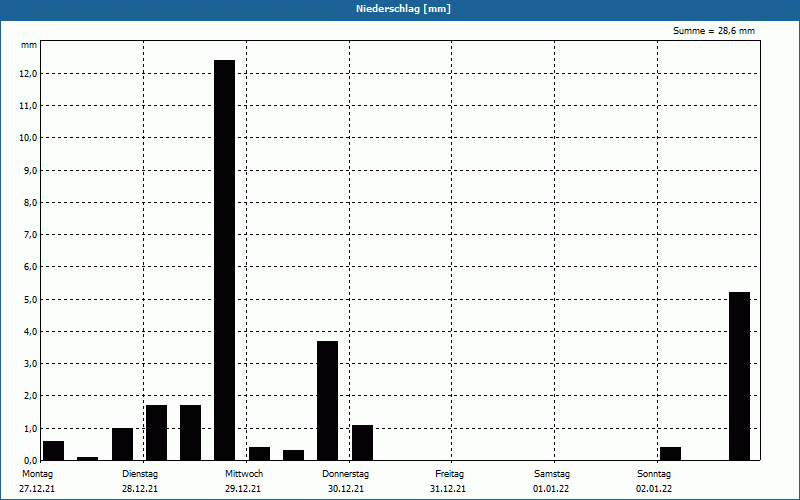Click the 9,0 y-axis value

point(31,170)
